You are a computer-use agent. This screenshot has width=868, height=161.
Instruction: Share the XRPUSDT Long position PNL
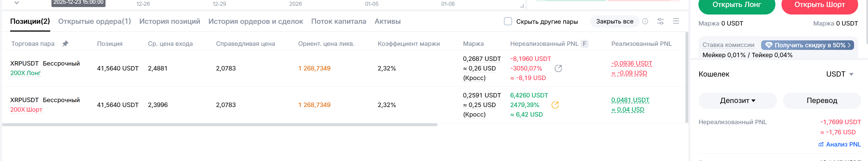[x=558, y=68]
